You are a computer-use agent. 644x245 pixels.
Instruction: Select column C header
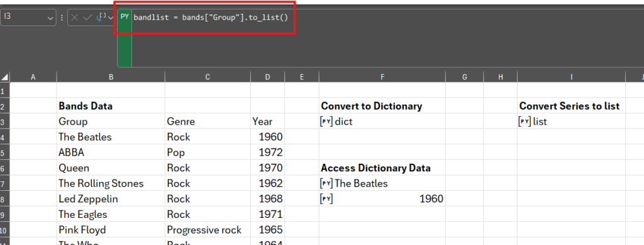[208, 77]
